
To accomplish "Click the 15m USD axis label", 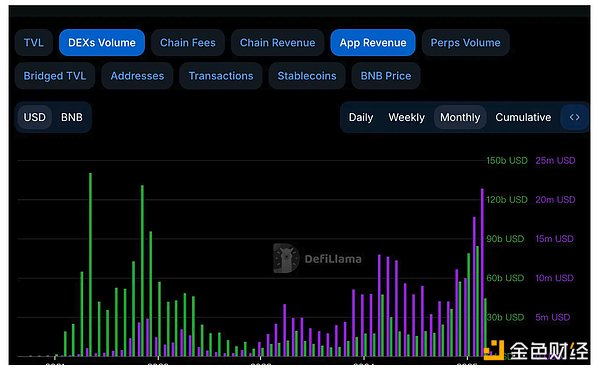I will tap(554, 239).
